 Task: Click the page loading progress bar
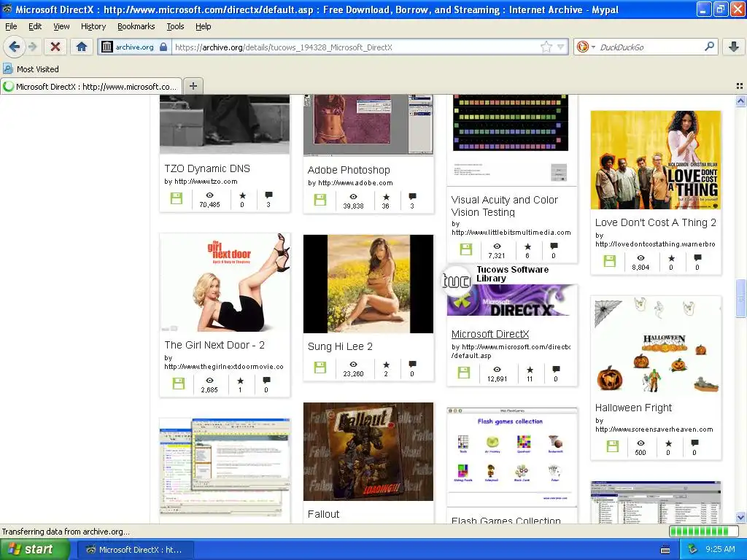pyautogui.click(x=705, y=531)
